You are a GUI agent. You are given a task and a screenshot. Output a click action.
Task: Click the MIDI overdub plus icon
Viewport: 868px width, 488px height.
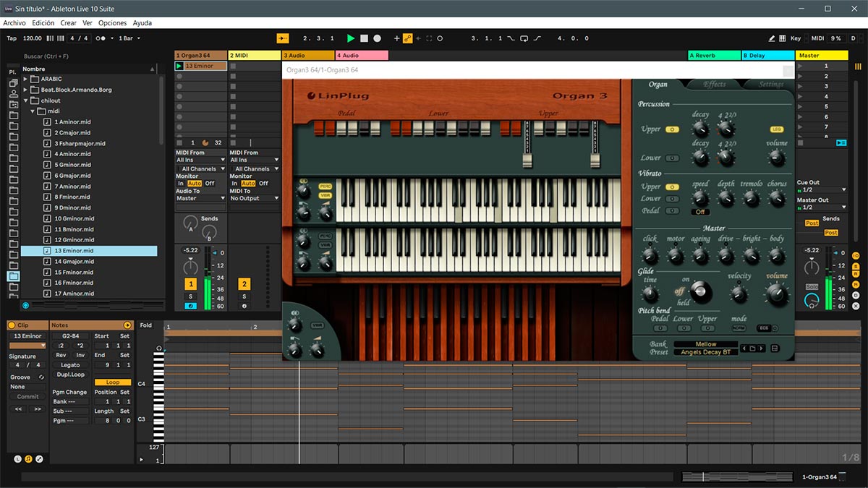coord(396,38)
